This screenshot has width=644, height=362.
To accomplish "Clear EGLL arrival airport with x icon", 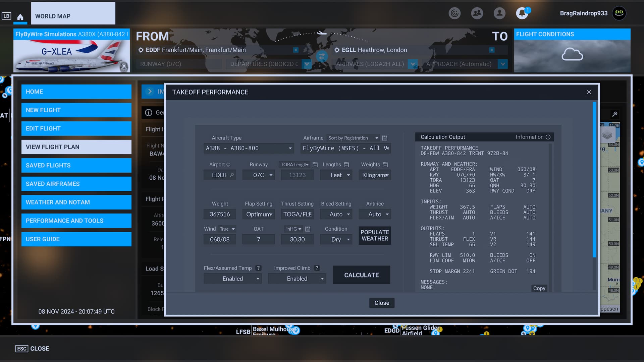I will 492,50.
